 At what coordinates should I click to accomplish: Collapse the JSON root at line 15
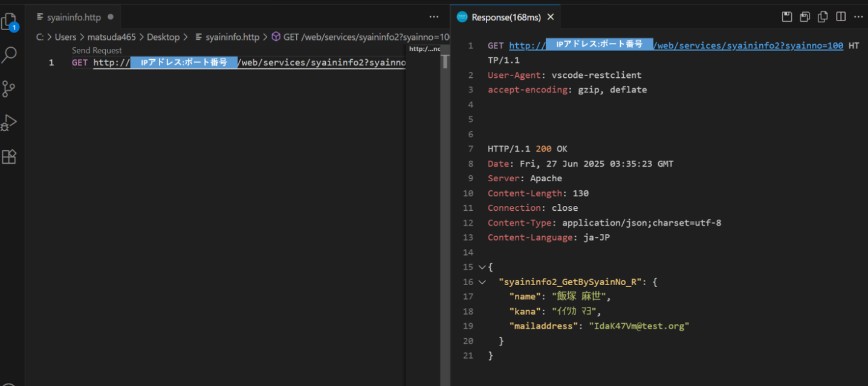tap(482, 267)
